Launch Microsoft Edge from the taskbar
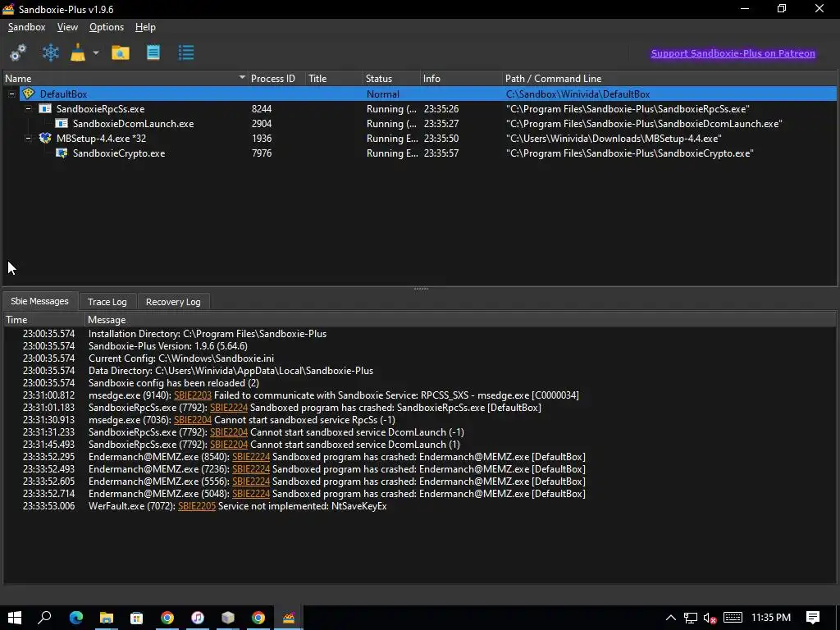Image resolution: width=840 pixels, height=630 pixels. [x=76, y=618]
